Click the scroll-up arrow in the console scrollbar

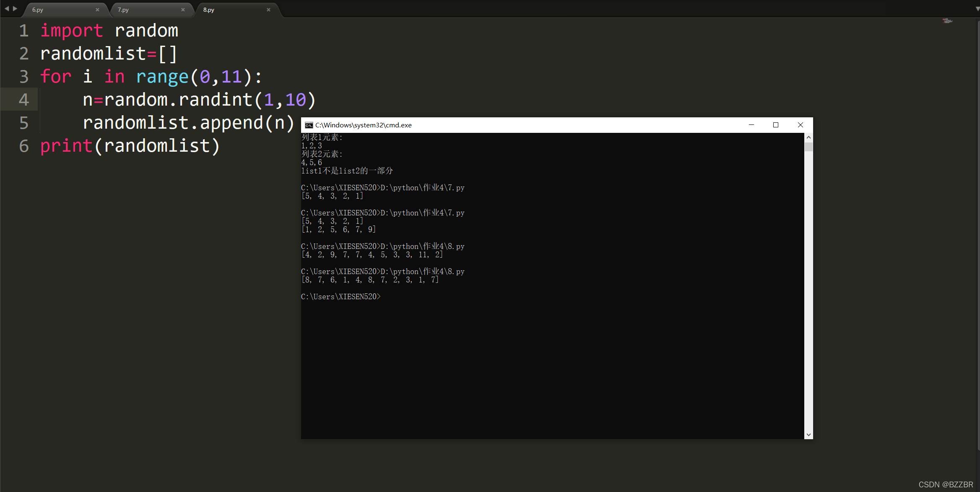coord(808,137)
